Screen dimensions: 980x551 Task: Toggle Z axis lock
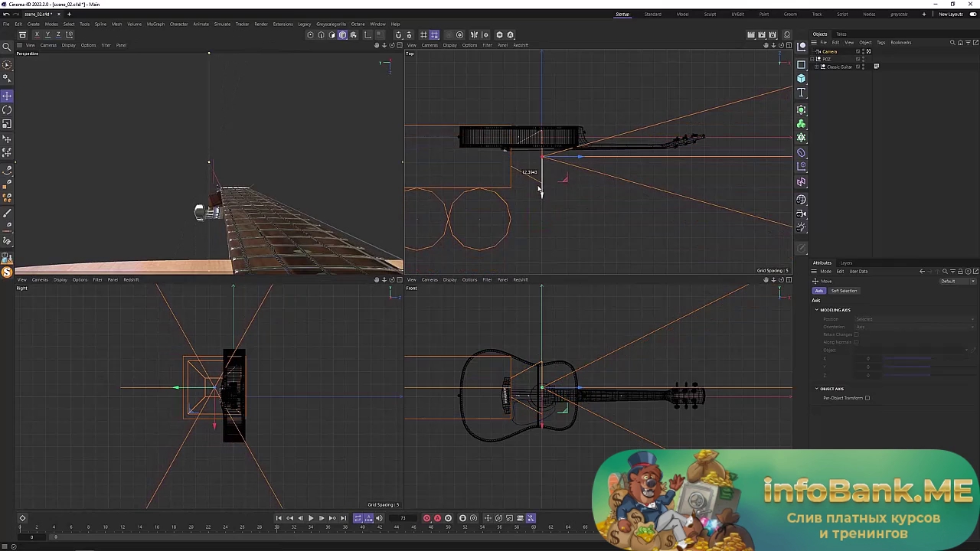point(58,34)
